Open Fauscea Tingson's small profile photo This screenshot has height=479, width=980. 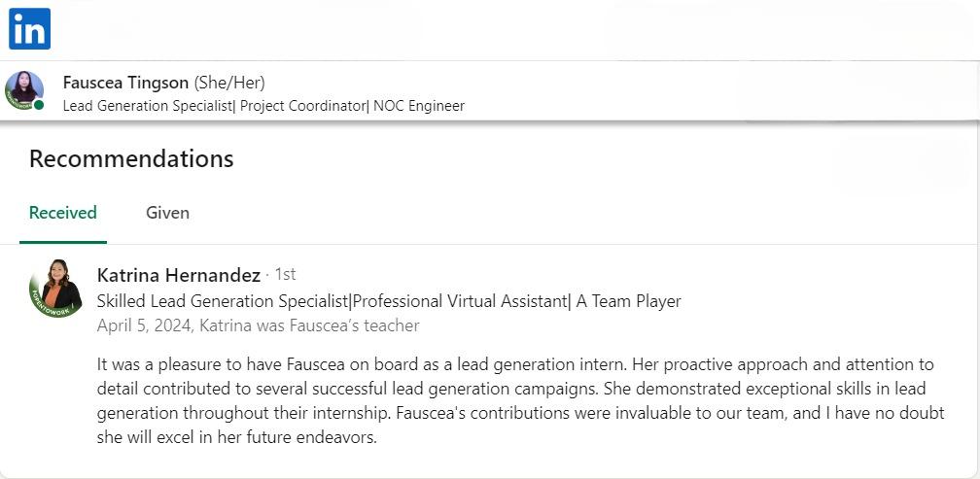(23, 90)
